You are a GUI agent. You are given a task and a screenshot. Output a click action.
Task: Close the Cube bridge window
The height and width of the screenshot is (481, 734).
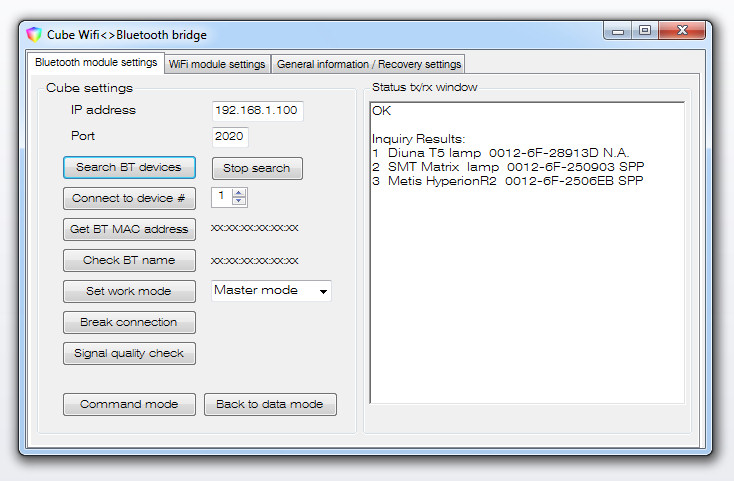682,31
